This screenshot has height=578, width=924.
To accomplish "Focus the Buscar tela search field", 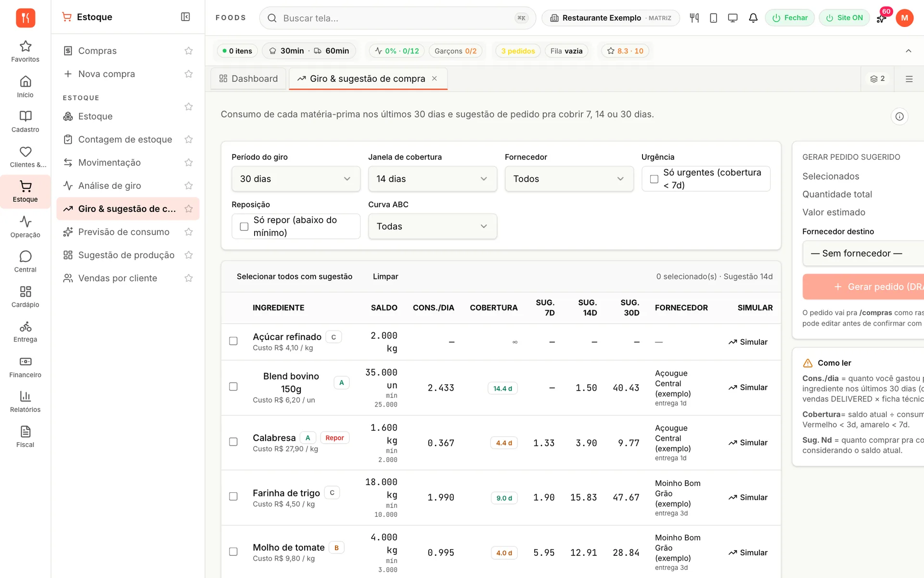I will (398, 18).
